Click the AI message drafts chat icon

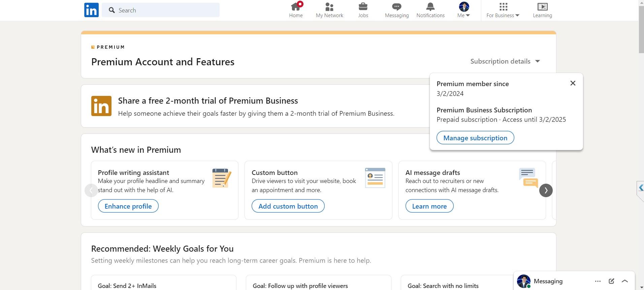pos(528,178)
